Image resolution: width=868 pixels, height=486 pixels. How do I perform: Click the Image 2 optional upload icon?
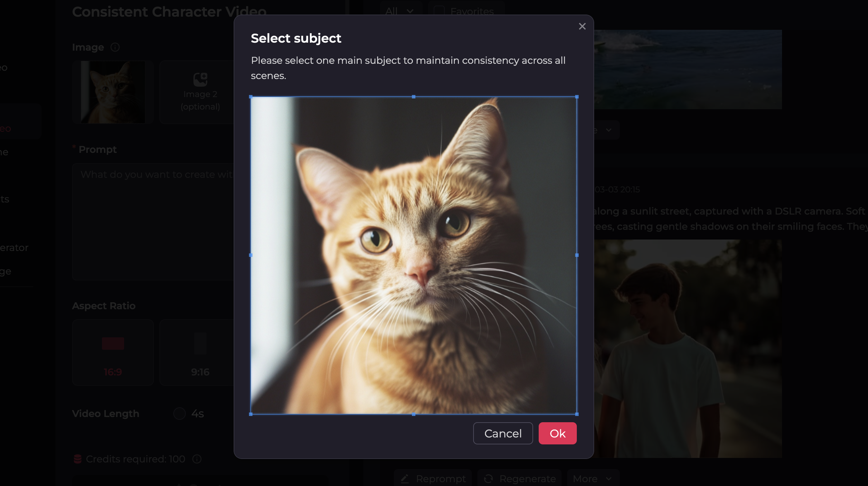tap(200, 79)
